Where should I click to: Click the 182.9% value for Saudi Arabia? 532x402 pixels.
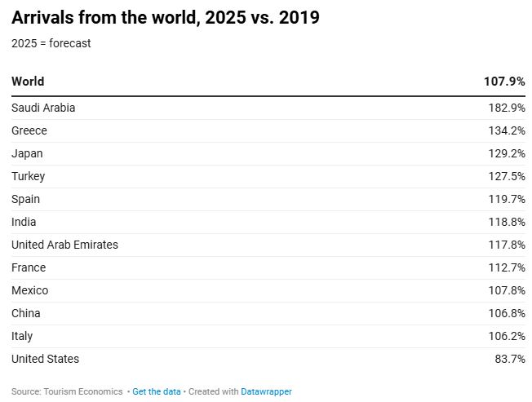[507, 108]
